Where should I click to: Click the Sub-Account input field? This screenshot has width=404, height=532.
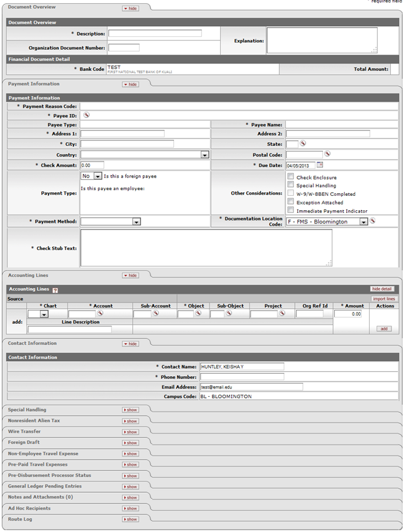(143, 314)
